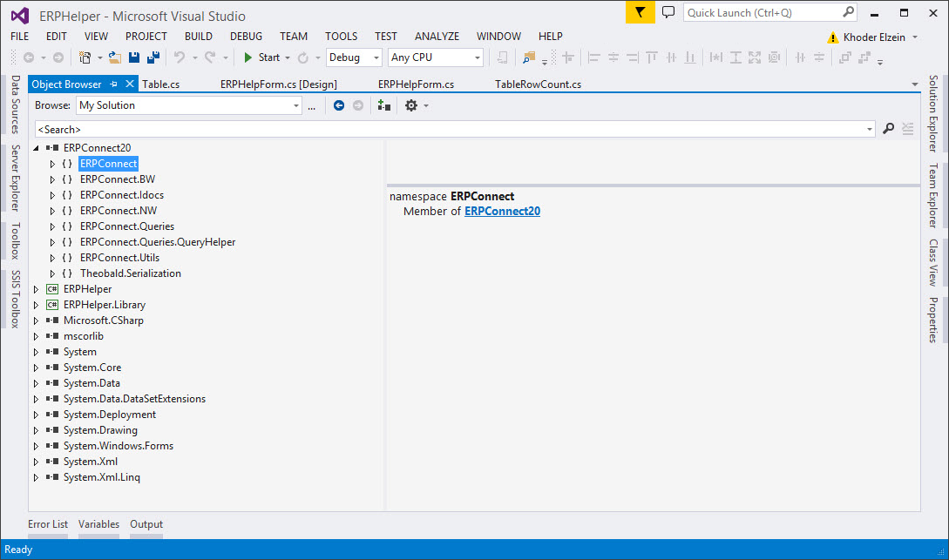Viewport: 949px width, 560px height.
Task: Click the Find in Files icon
Action: tap(528, 57)
